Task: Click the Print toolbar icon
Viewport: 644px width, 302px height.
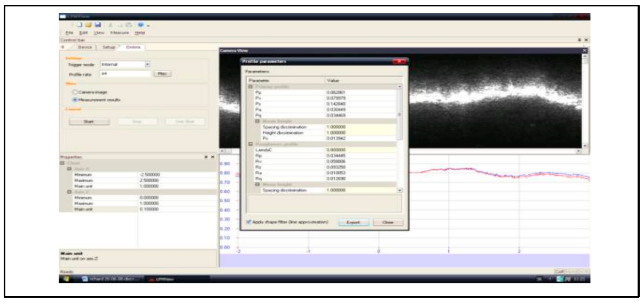Action: click(129, 25)
